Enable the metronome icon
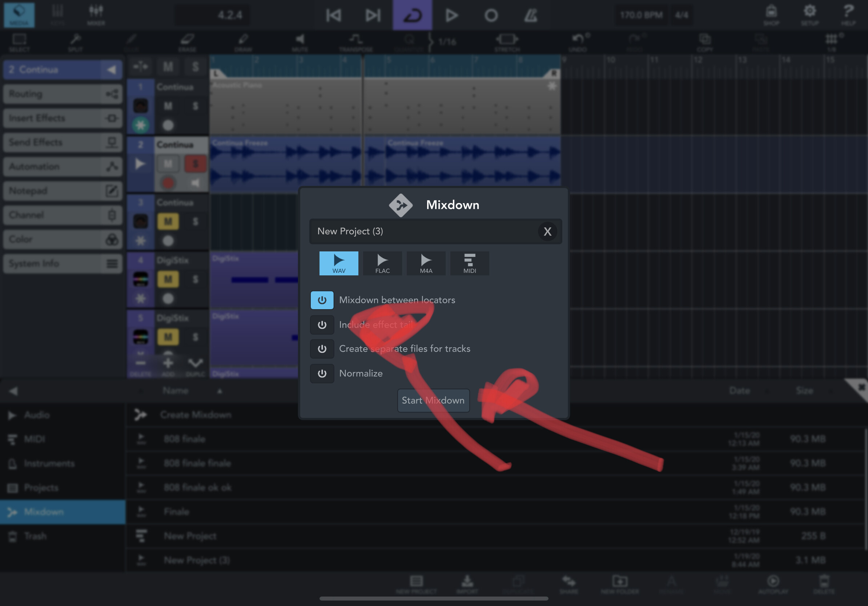The image size is (868, 606). 530,15
